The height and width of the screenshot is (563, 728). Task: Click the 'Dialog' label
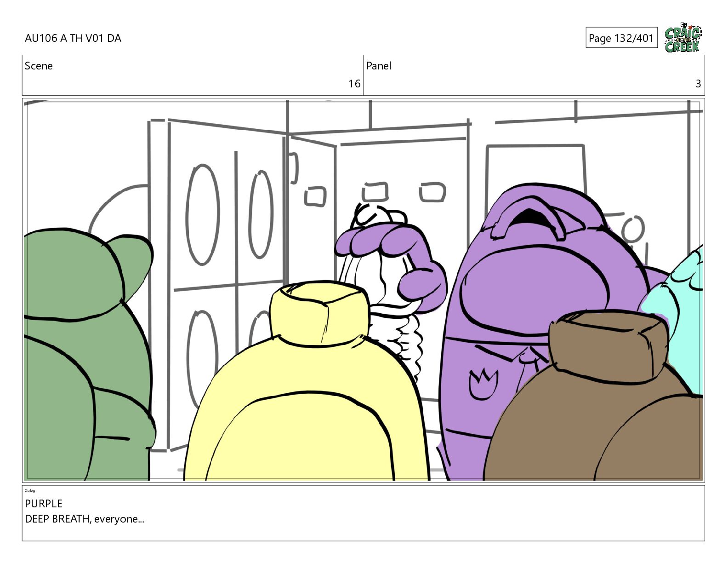coord(30,490)
